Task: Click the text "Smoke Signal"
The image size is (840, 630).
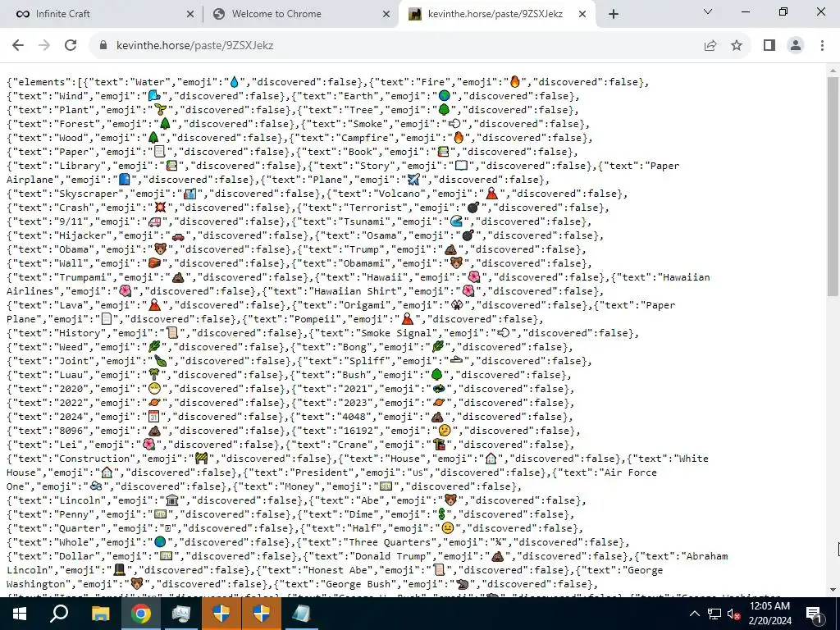Action: pyautogui.click(x=395, y=333)
